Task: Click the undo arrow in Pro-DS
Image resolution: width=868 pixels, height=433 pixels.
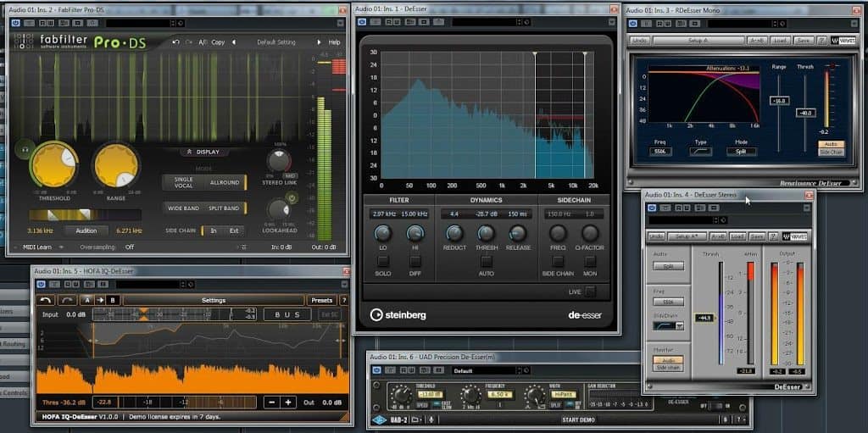Action: [x=175, y=42]
